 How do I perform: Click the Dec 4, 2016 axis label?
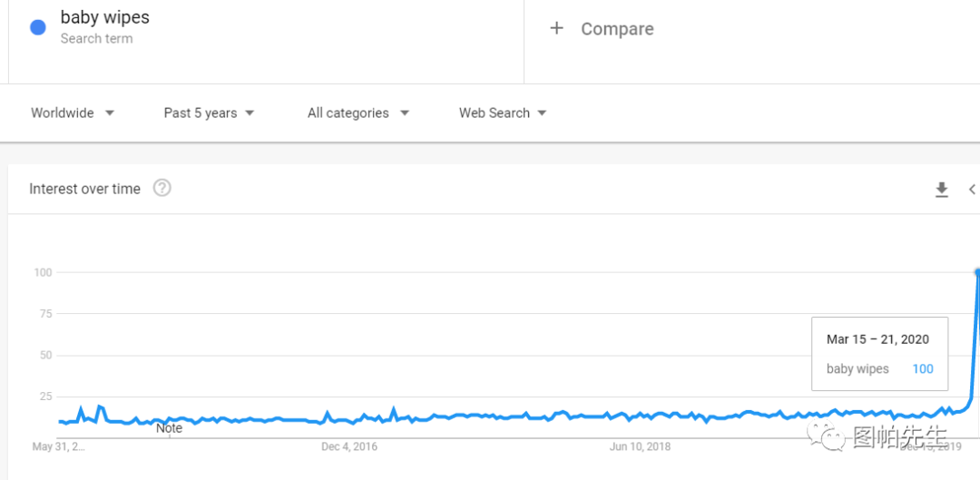click(349, 446)
